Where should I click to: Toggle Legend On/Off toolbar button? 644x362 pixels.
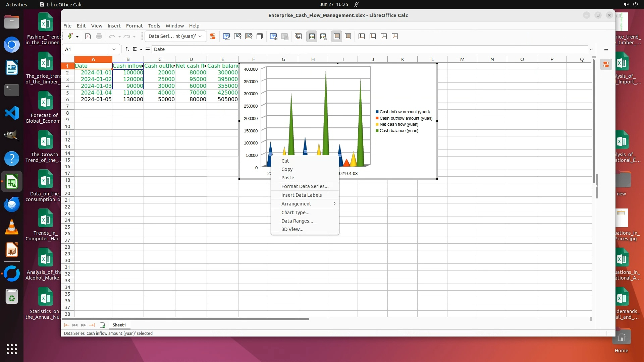pos(312,36)
